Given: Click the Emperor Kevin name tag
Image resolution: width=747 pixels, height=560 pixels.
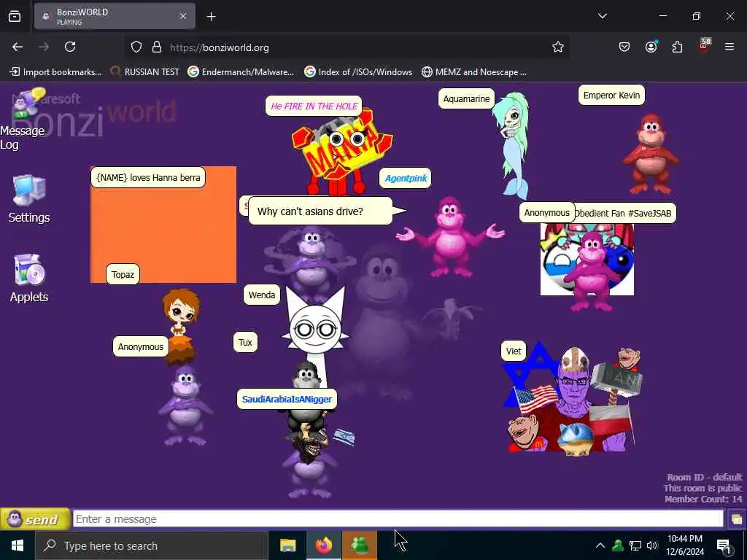Looking at the screenshot, I should tap(612, 96).
